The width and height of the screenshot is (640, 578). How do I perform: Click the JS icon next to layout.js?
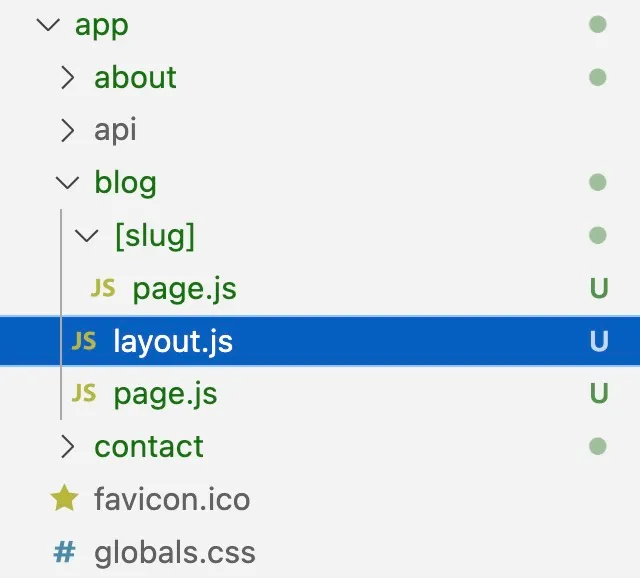tap(84, 341)
